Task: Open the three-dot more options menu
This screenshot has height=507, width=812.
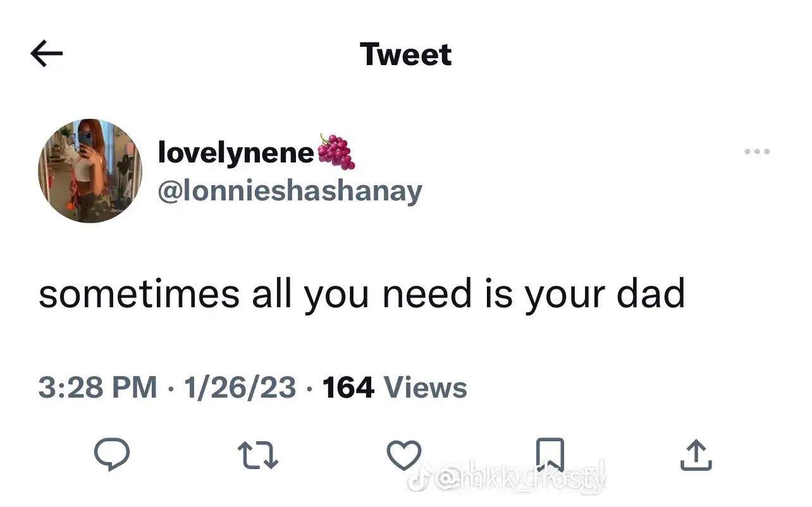Action: (757, 152)
